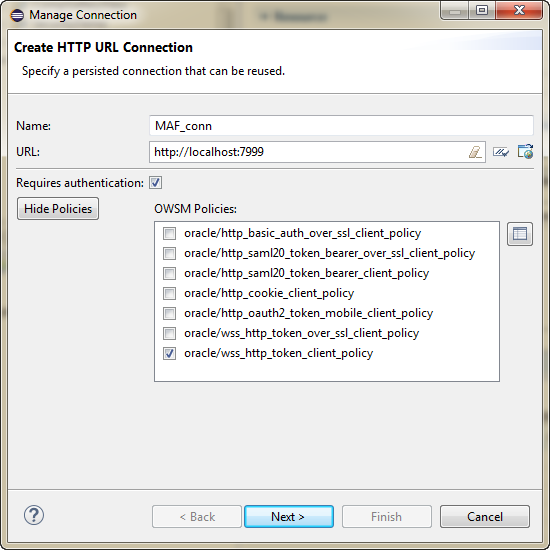Viewport: 550px width, 550px height.
Task: Click the disabled < Back button
Action: point(197,516)
